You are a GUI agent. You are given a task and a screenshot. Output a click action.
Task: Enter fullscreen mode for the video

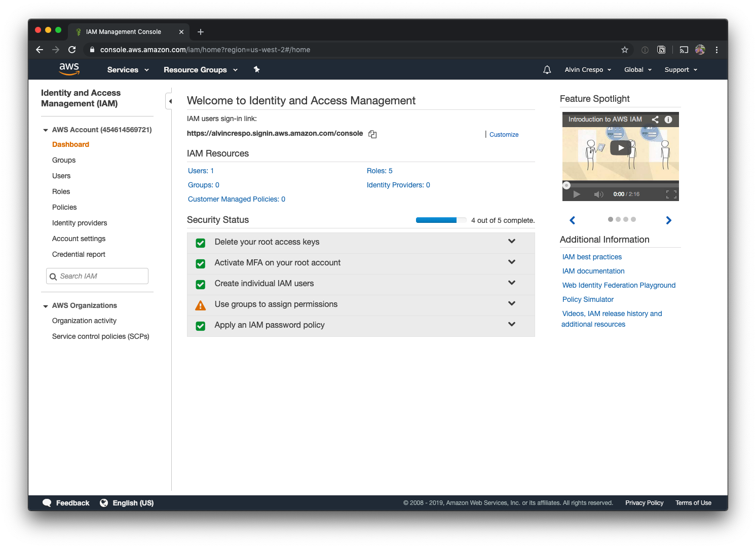(671, 194)
